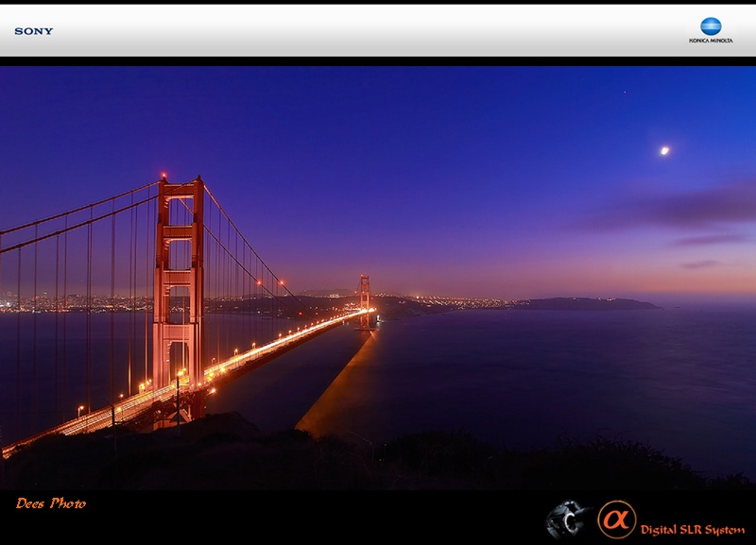Click the distant bridge tower
This screenshot has width=756, height=545.
click(x=365, y=295)
